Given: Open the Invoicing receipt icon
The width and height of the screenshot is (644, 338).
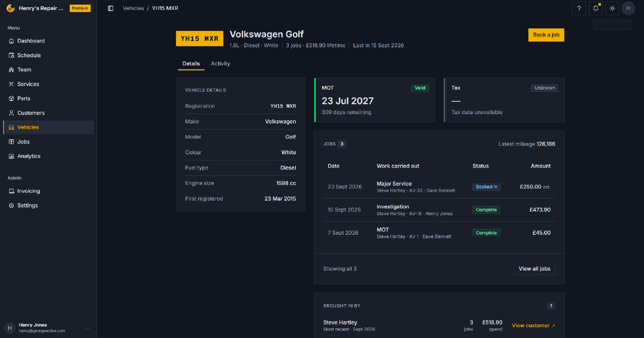Looking at the screenshot, I should 11,191.
